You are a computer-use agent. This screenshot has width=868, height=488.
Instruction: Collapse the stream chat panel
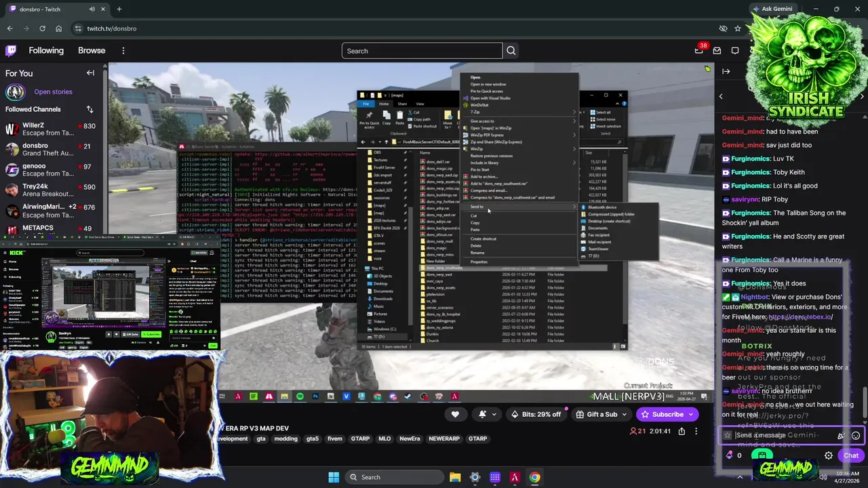click(x=726, y=71)
